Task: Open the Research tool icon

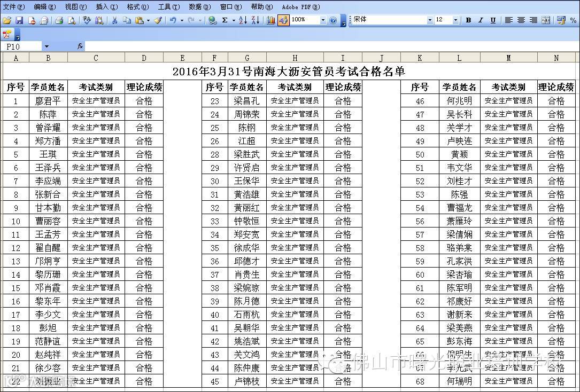Action: point(99,21)
